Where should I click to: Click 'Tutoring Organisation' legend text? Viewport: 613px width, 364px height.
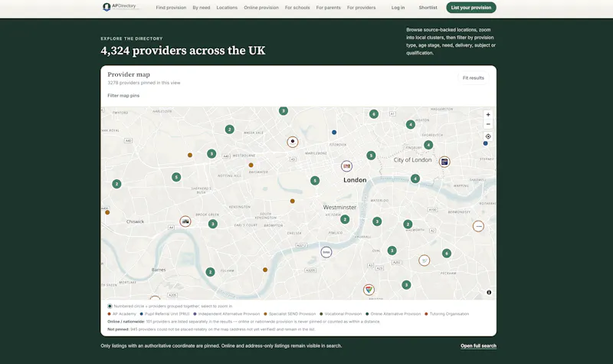[x=449, y=314]
